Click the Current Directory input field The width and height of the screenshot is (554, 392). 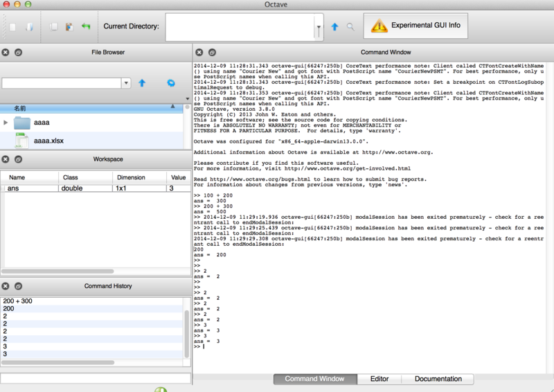pos(240,27)
